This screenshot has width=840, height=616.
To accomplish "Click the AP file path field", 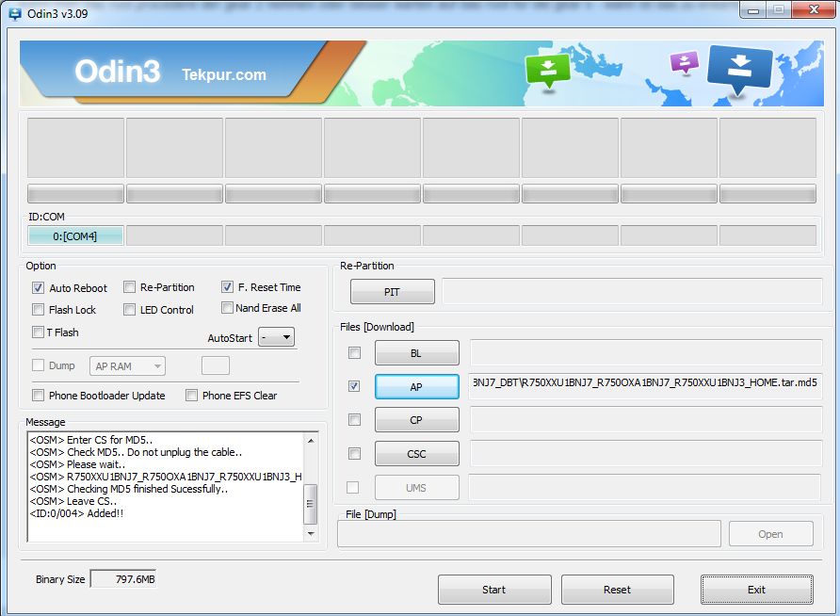I will point(645,386).
